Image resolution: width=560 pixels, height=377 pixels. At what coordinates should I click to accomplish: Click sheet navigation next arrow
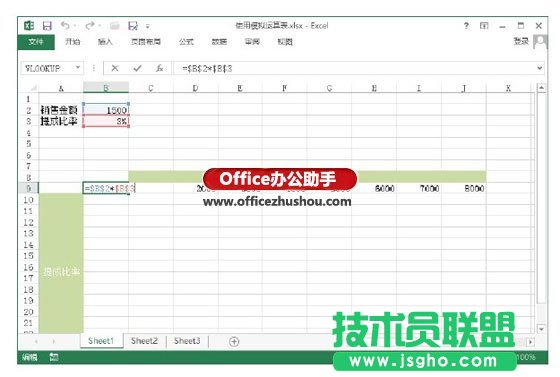click(53, 342)
